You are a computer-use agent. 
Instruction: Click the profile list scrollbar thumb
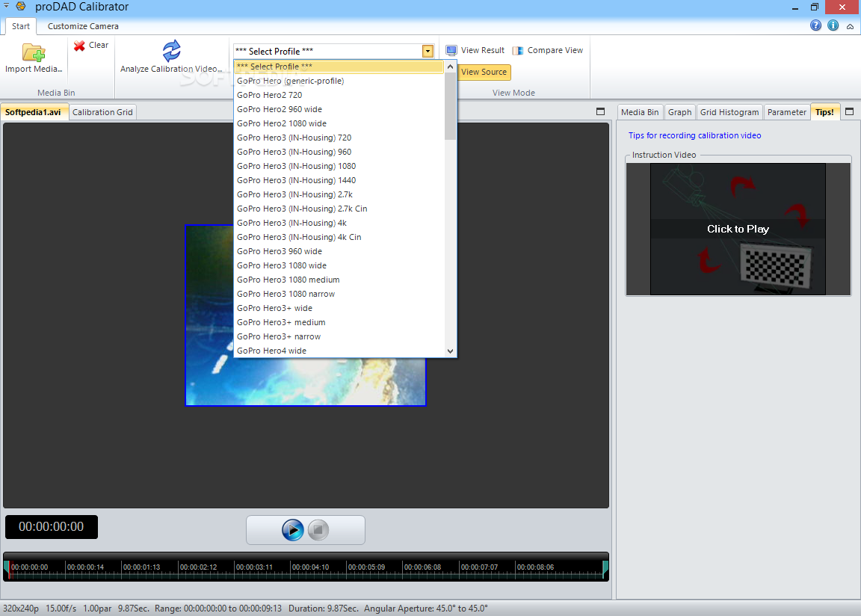(450, 106)
